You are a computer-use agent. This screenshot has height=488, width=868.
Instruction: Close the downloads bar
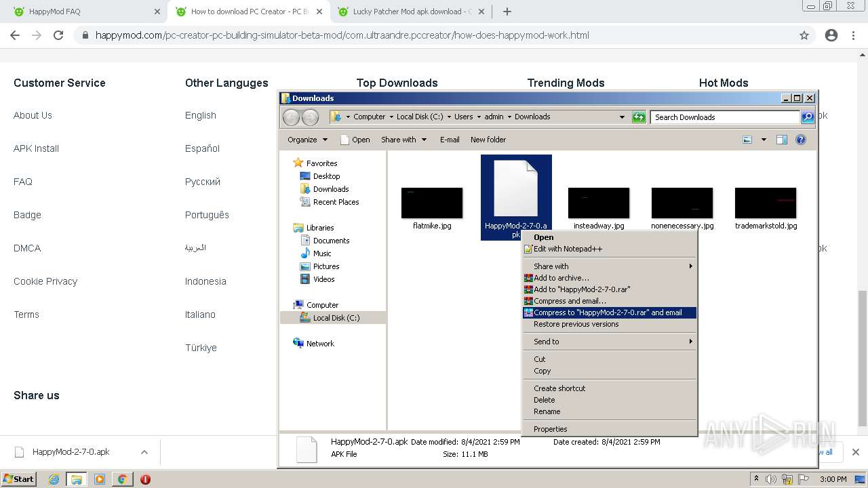pos(856,452)
